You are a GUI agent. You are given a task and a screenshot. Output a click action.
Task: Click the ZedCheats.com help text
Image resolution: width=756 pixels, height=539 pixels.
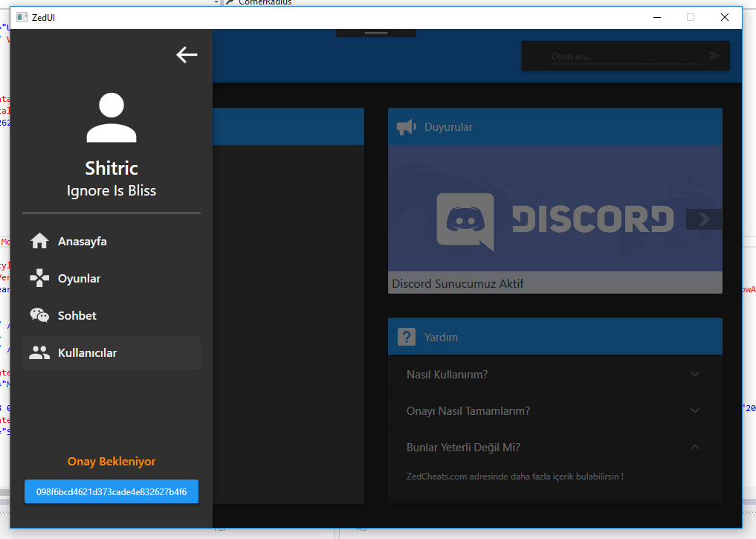(515, 477)
